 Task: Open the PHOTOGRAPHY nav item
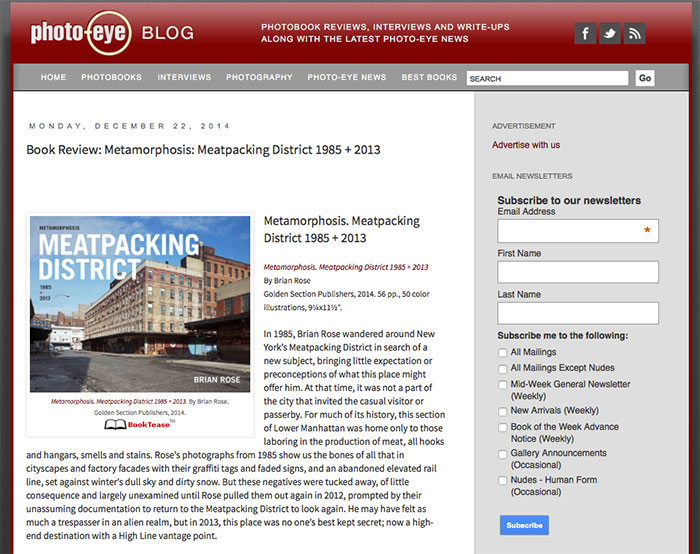coord(259,77)
